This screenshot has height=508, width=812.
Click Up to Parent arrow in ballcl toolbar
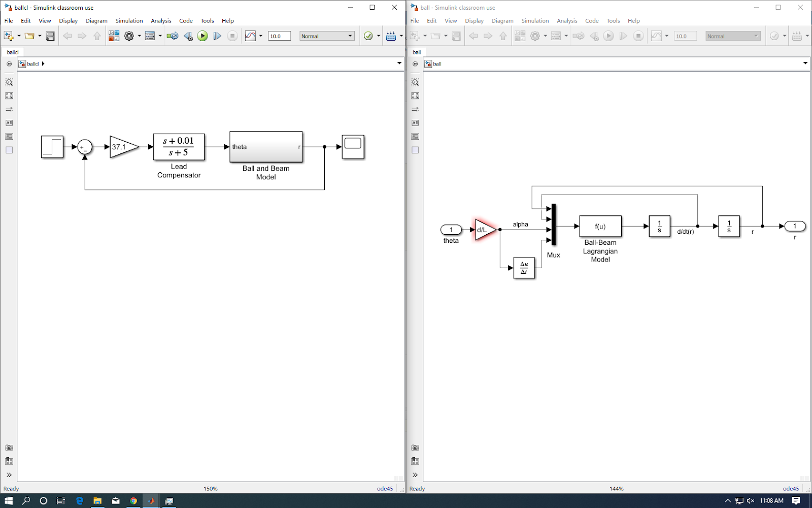click(x=97, y=36)
